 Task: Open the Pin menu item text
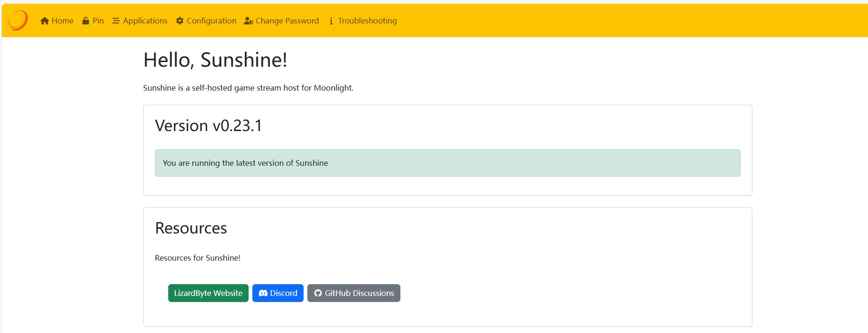tap(98, 21)
